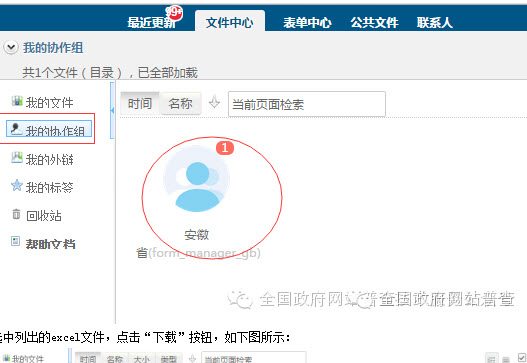Click the 类型 sort button in the lower screenshot
Screen dimensions: 527x363
point(168,359)
